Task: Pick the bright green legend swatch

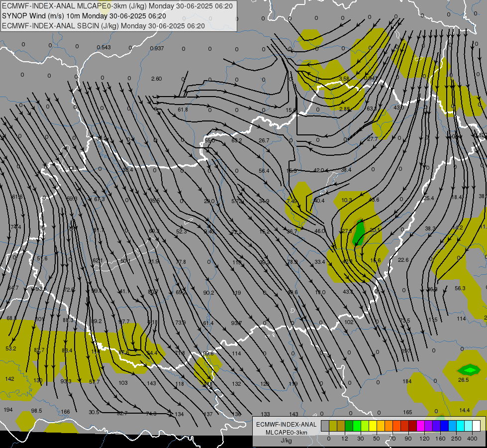Action: tap(357, 426)
